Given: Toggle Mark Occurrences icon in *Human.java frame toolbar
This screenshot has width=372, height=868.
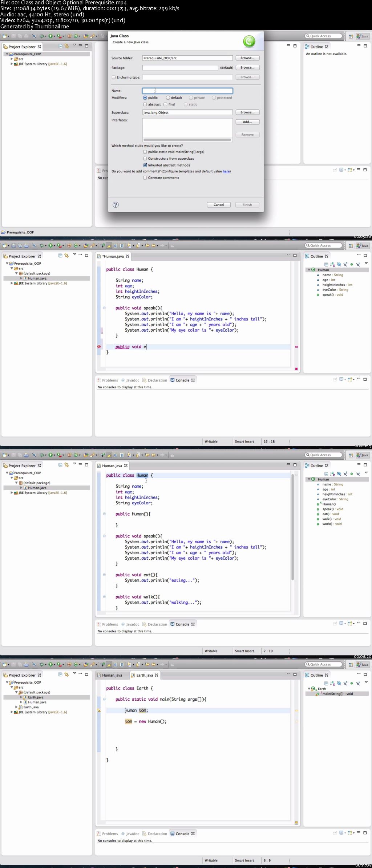Looking at the screenshot, I should click(109, 245).
